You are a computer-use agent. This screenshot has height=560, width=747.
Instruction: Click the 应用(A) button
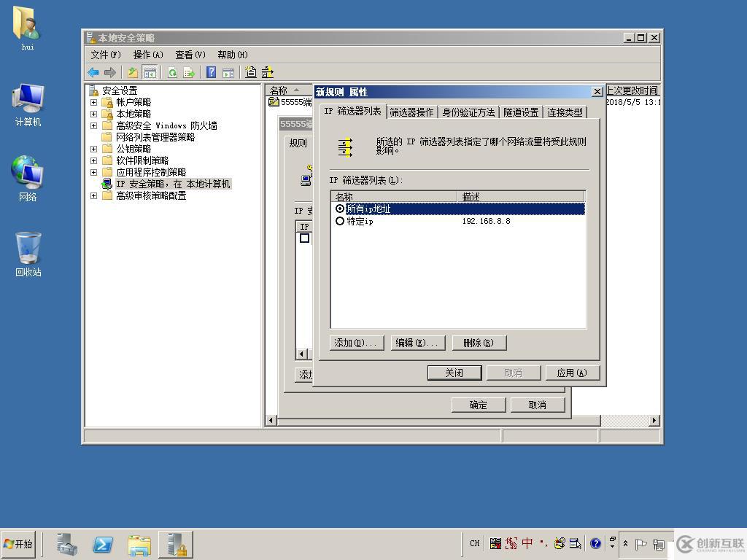click(x=572, y=373)
